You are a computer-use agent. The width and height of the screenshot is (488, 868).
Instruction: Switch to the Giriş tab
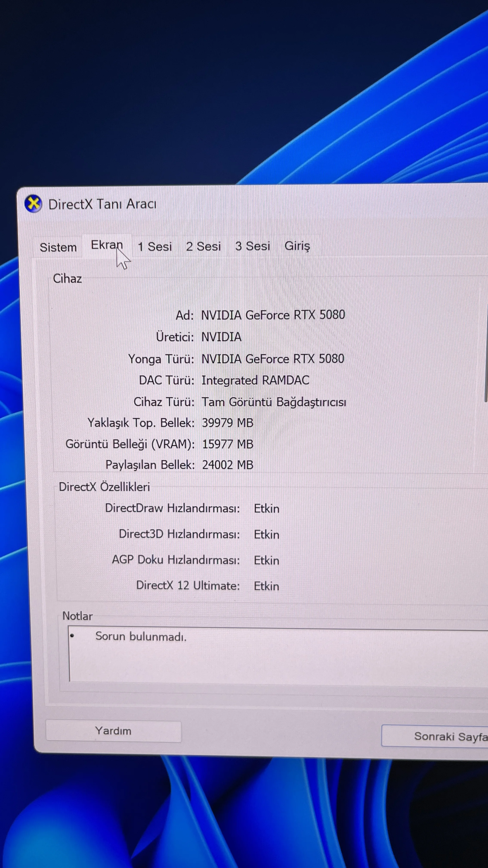[297, 246]
